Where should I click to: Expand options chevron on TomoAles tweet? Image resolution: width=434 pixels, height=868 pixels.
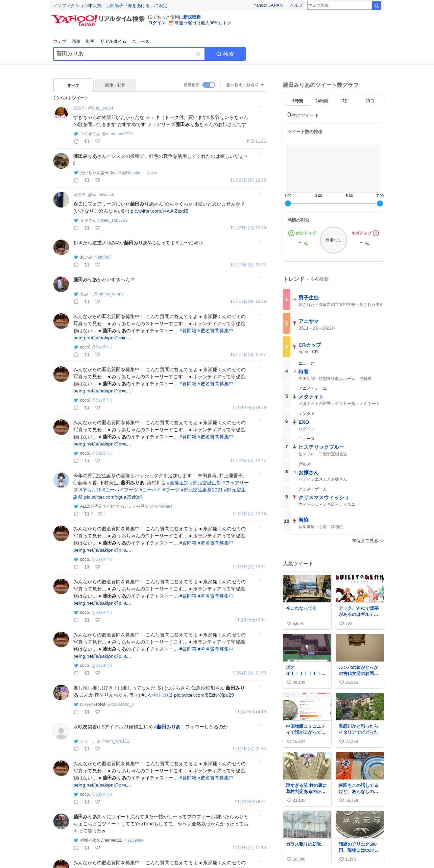(261, 474)
